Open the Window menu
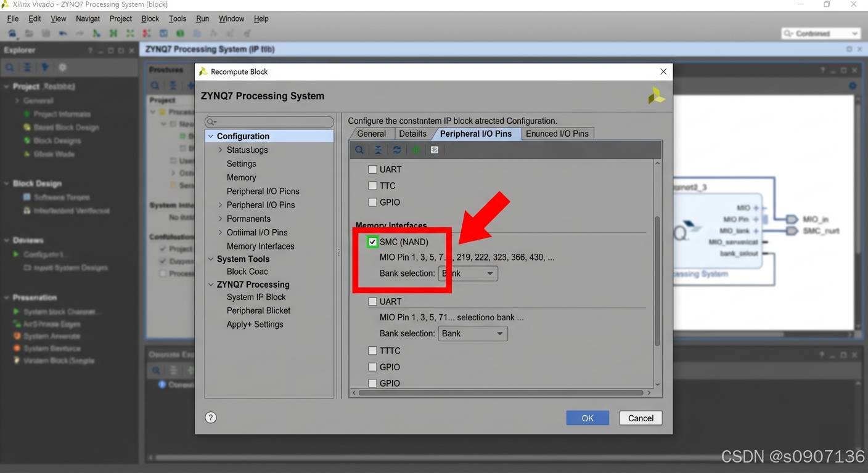 tap(232, 18)
